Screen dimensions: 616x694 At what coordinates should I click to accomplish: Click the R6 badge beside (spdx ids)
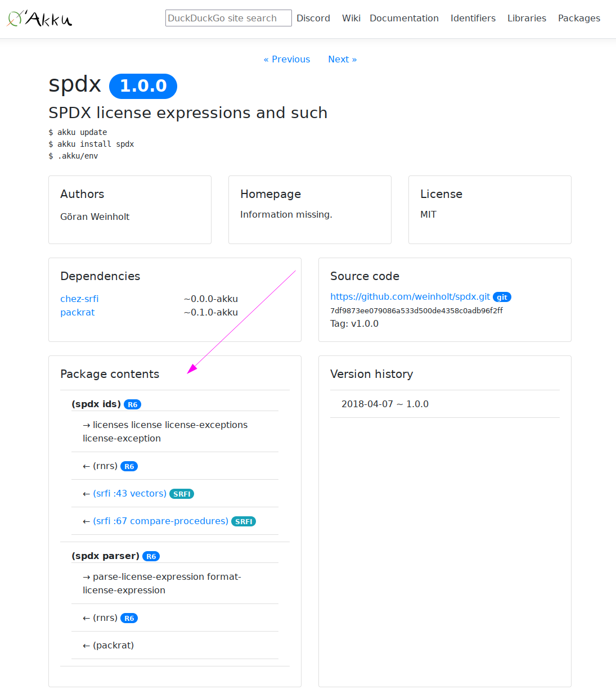[x=133, y=404]
